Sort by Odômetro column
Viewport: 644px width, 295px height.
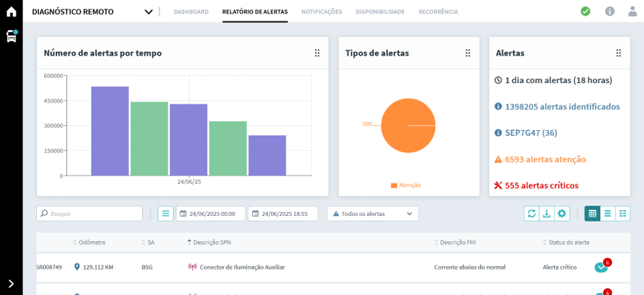pyautogui.click(x=89, y=243)
